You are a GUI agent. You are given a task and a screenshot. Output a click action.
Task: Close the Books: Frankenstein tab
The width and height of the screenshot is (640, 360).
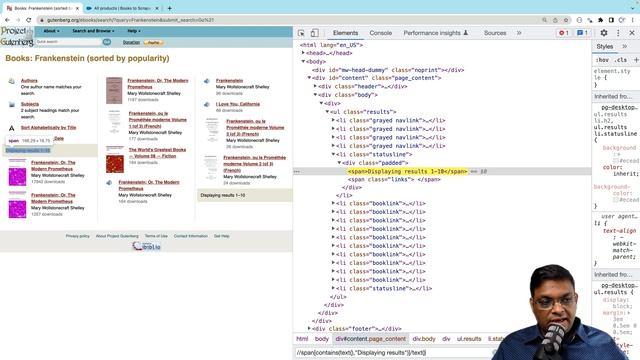tap(77, 8)
